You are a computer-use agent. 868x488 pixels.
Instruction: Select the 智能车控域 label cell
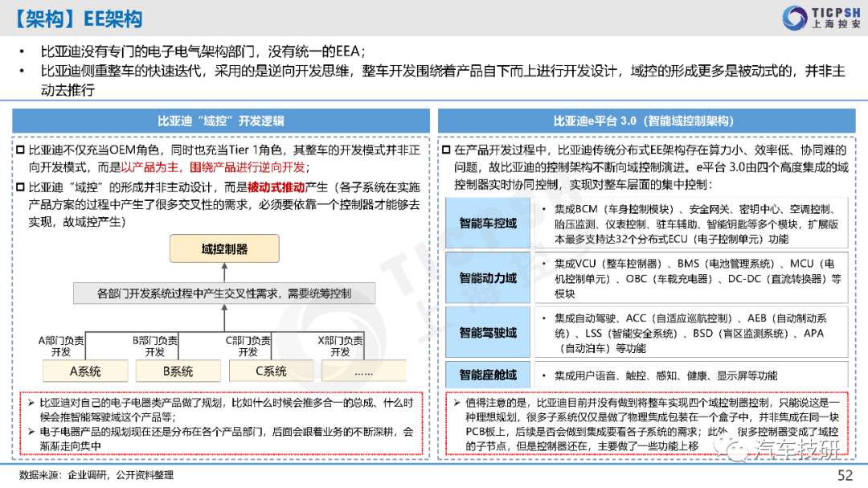tap(488, 223)
